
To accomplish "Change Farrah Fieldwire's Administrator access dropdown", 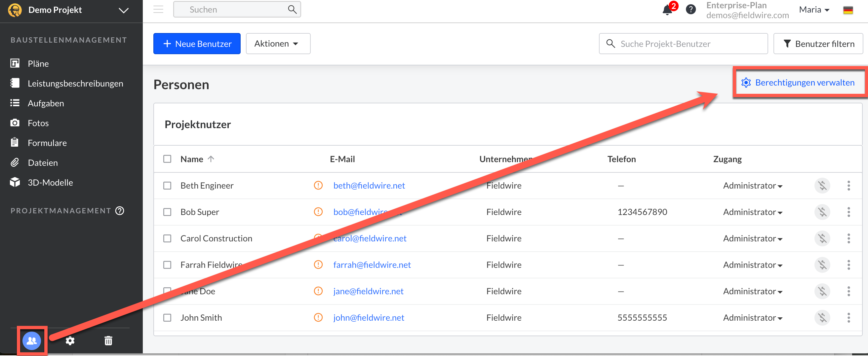I will point(752,265).
